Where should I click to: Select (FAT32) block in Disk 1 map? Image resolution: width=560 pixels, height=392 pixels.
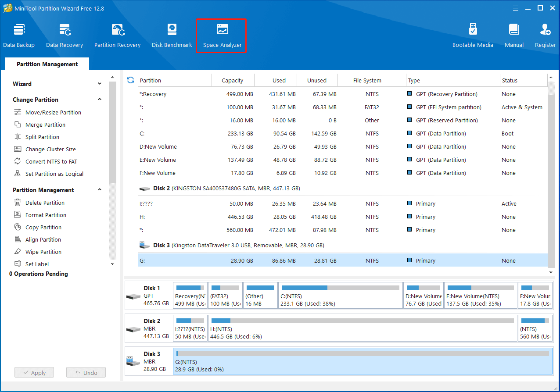pyautogui.click(x=225, y=296)
